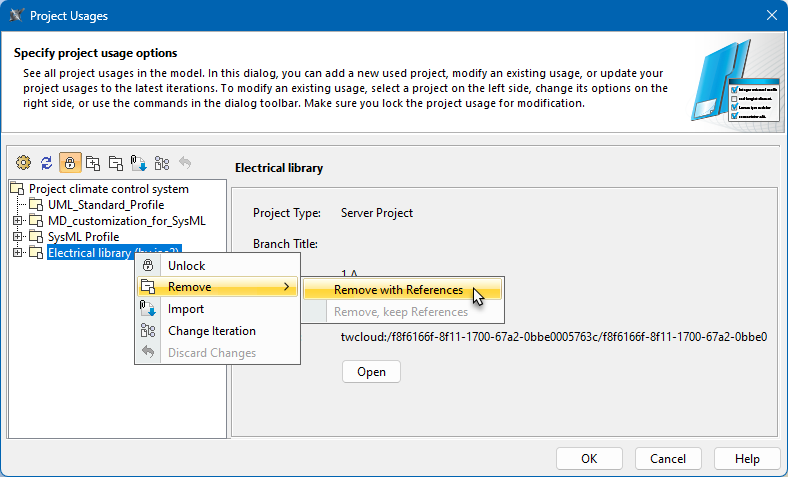Click the change iteration toolbar icon
Screen dimensions: 788x477
click(162, 162)
